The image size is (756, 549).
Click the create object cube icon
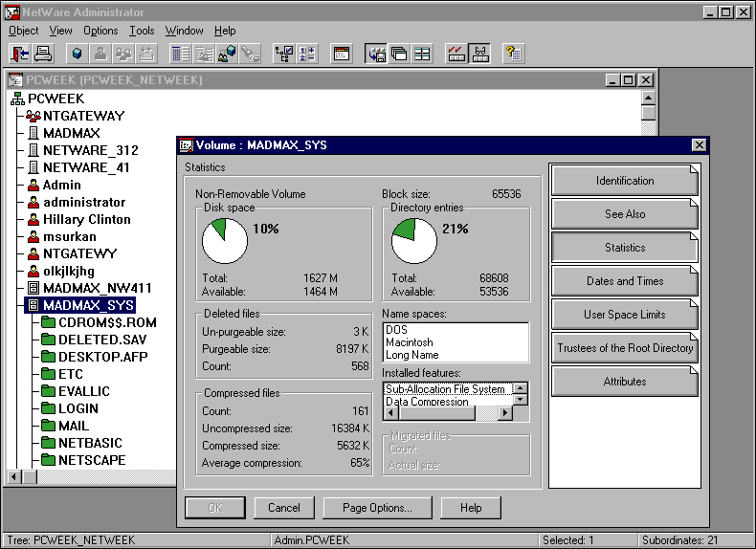coord(78,54)
